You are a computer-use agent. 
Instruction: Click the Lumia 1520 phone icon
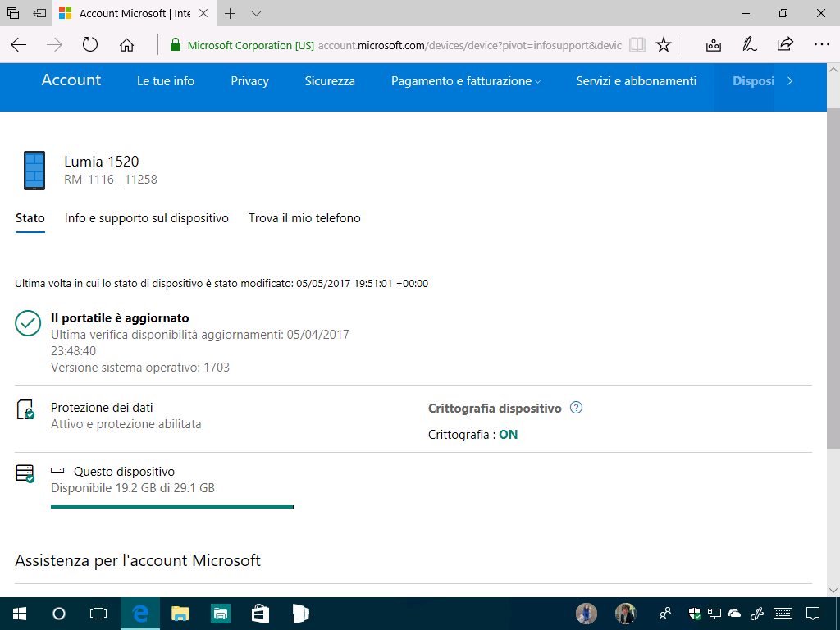pos(34,171)
